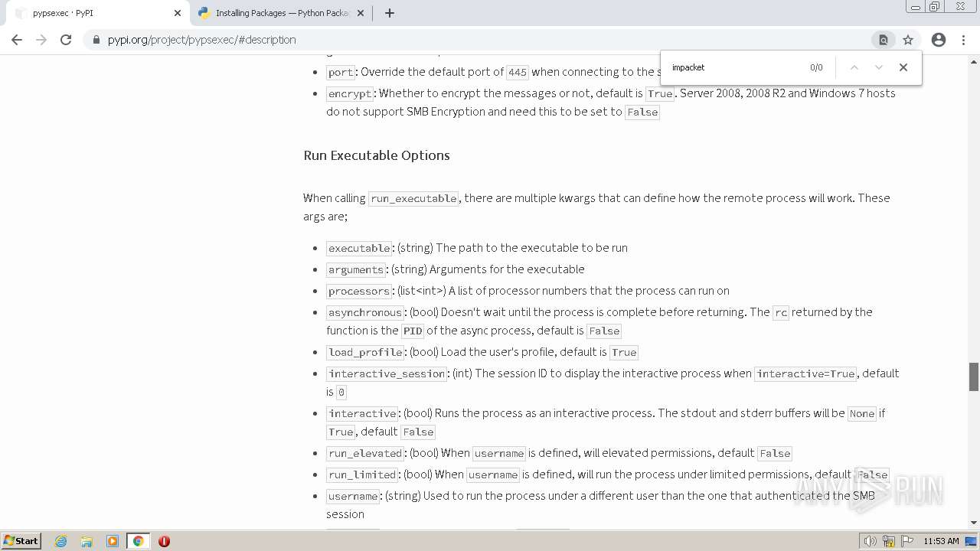
Task: Click the 'asynchronous' option code label
Action: [365, 312]
